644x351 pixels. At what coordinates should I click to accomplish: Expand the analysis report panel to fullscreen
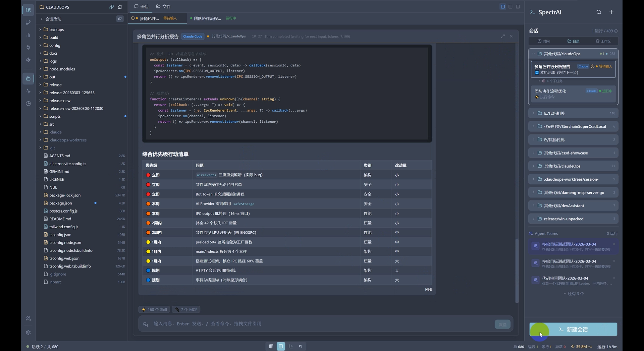click(503, 36)
